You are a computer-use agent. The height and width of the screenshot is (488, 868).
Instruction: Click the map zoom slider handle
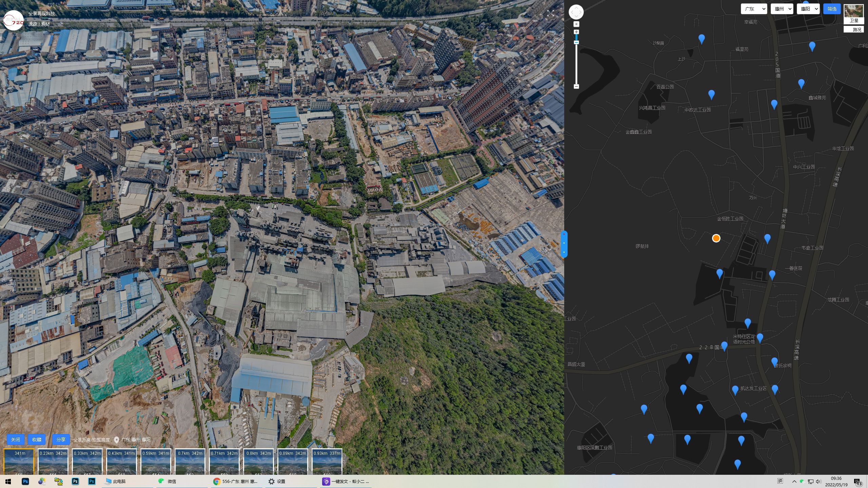pyautogui.click(x=576, y=42)
